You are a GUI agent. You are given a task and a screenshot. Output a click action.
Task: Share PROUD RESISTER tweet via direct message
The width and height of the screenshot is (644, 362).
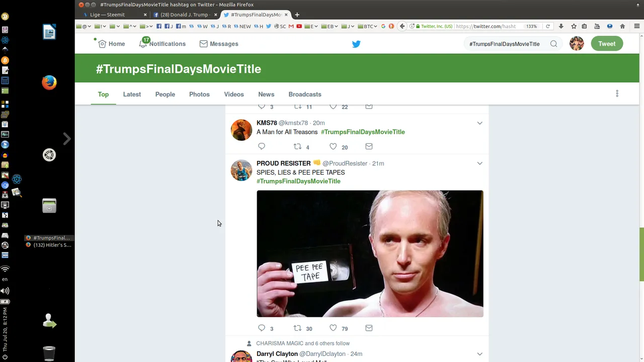tap(369, 328)
